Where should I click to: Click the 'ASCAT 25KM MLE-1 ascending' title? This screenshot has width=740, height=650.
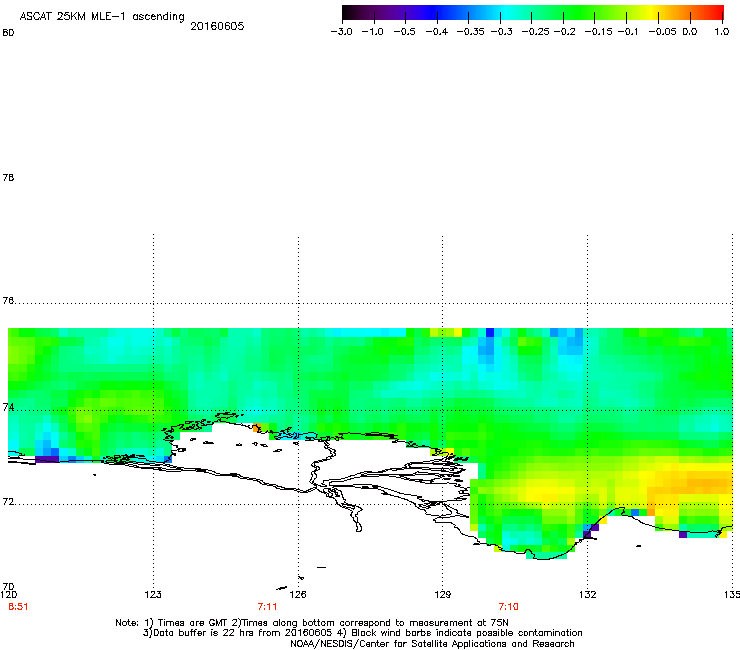click(x=102, y=17)
